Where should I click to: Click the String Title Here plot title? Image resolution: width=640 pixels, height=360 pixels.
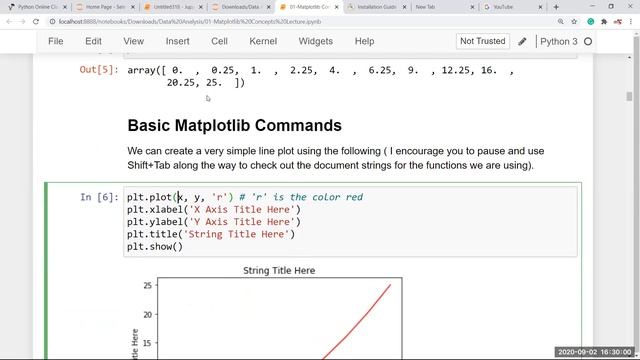click(279, 270)
